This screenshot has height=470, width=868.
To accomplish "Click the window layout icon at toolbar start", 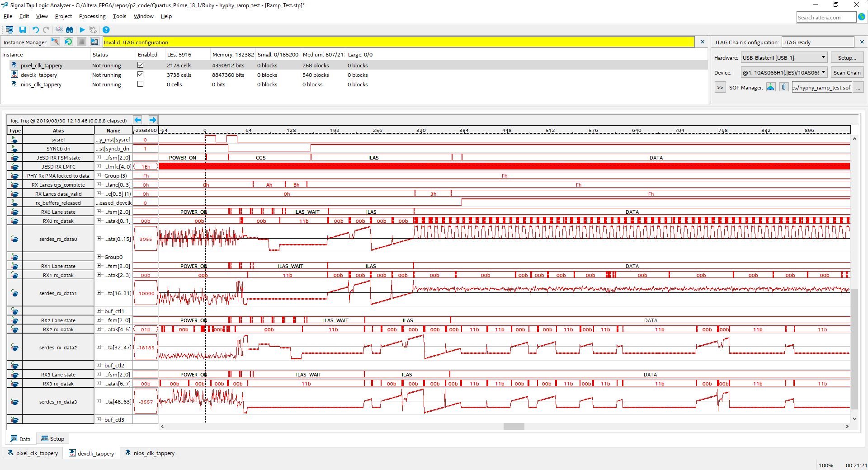I will pos(9,30).
